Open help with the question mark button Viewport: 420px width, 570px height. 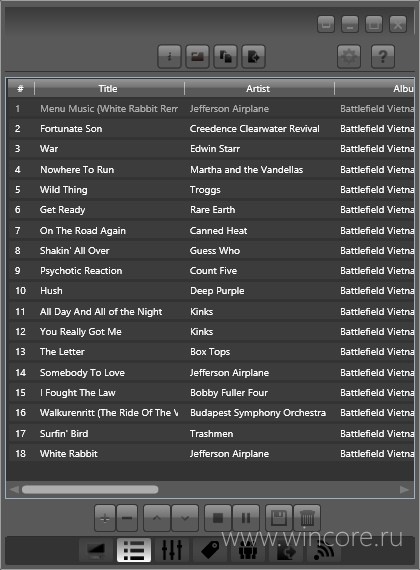383,56
